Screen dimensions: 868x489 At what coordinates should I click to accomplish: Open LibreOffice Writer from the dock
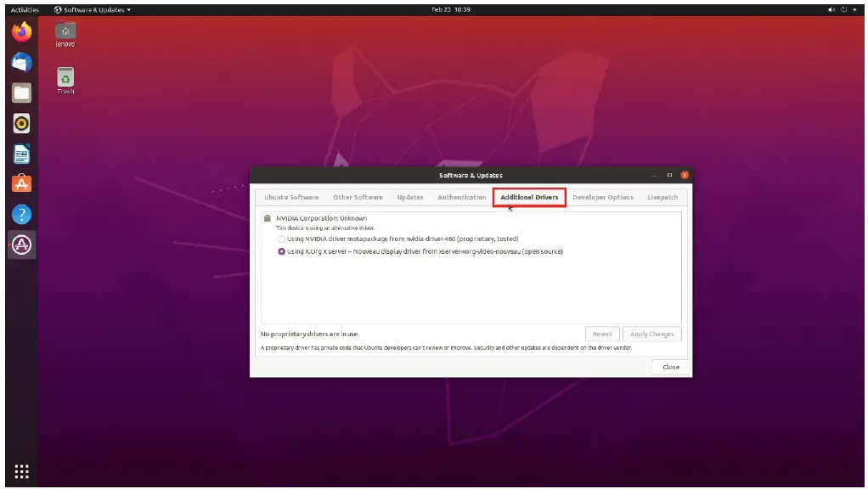pos(21,154)
